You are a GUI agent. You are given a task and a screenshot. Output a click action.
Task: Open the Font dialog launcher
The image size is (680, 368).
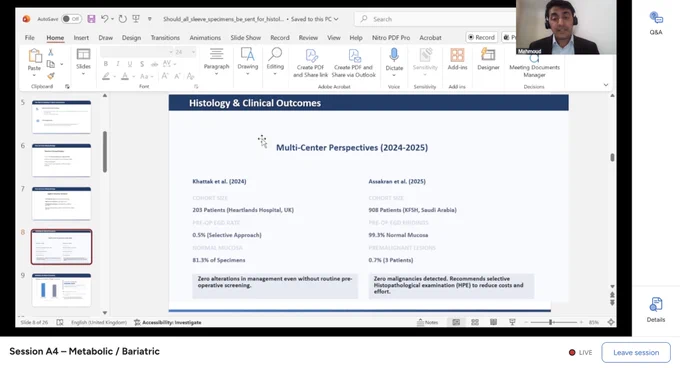point(196,87)
